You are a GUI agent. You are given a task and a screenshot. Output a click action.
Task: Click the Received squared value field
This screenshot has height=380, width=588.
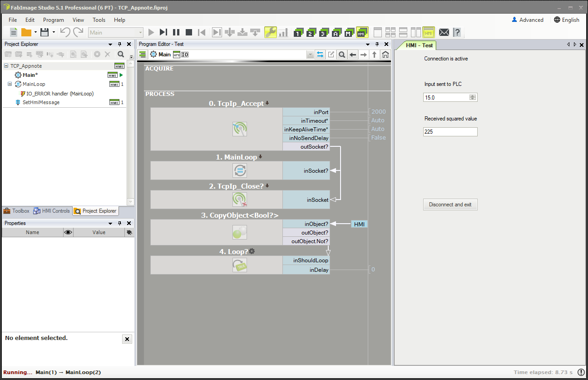(x=450, y=132)
